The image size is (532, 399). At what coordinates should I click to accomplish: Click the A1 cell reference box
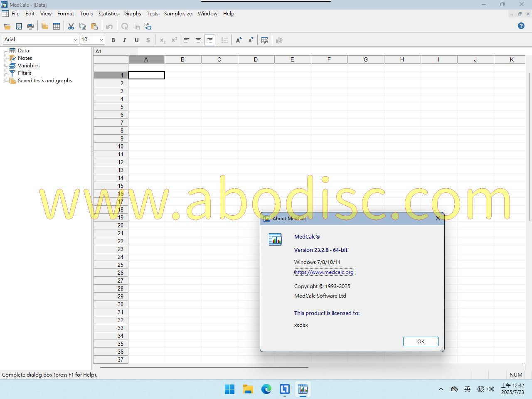[116, 52]
